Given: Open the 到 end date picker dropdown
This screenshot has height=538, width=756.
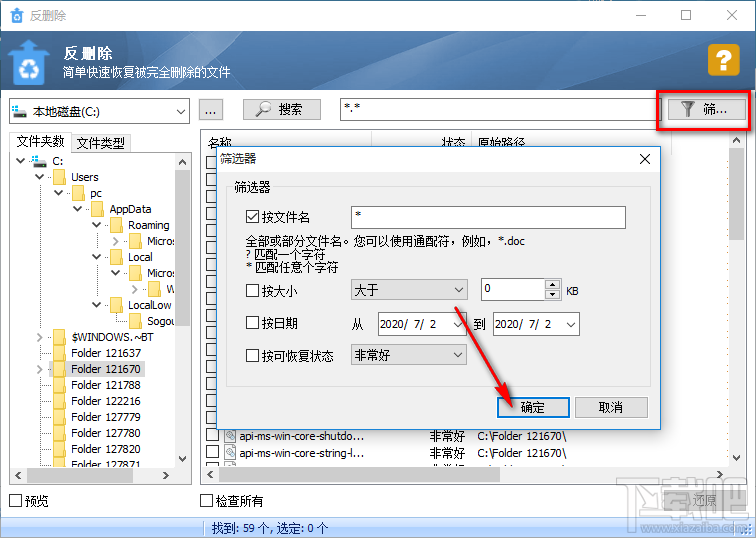Looking at the screenshot, I should (571, 324).
